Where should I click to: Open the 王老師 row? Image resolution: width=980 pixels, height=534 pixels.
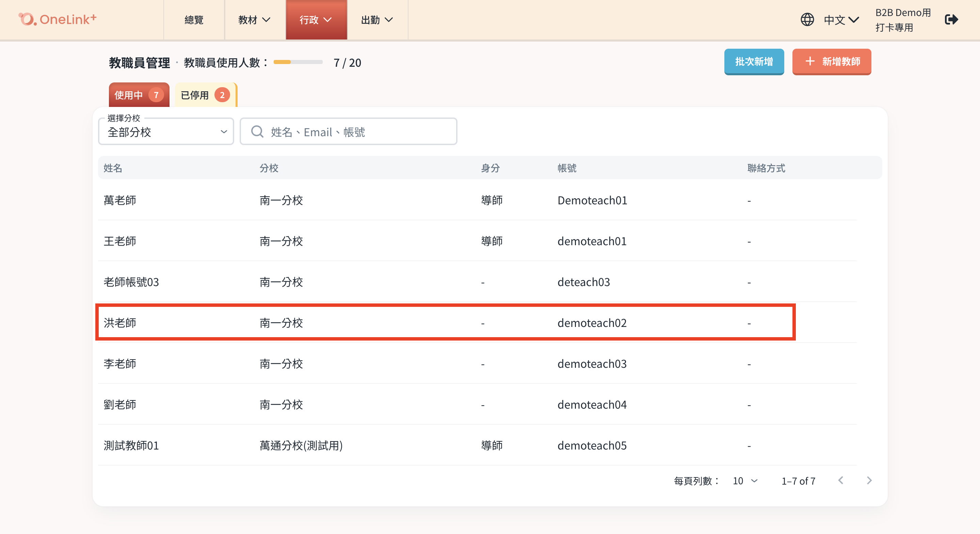coord(478,241)
